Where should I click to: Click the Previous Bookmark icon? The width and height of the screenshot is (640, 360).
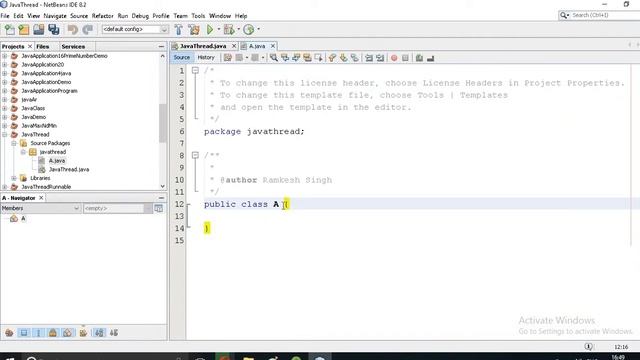pyautogui.click(x=332, y=58)
